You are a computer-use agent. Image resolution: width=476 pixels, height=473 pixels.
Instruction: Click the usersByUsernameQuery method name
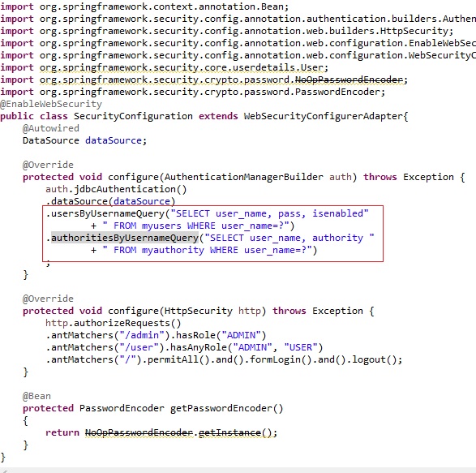[108, 213]
